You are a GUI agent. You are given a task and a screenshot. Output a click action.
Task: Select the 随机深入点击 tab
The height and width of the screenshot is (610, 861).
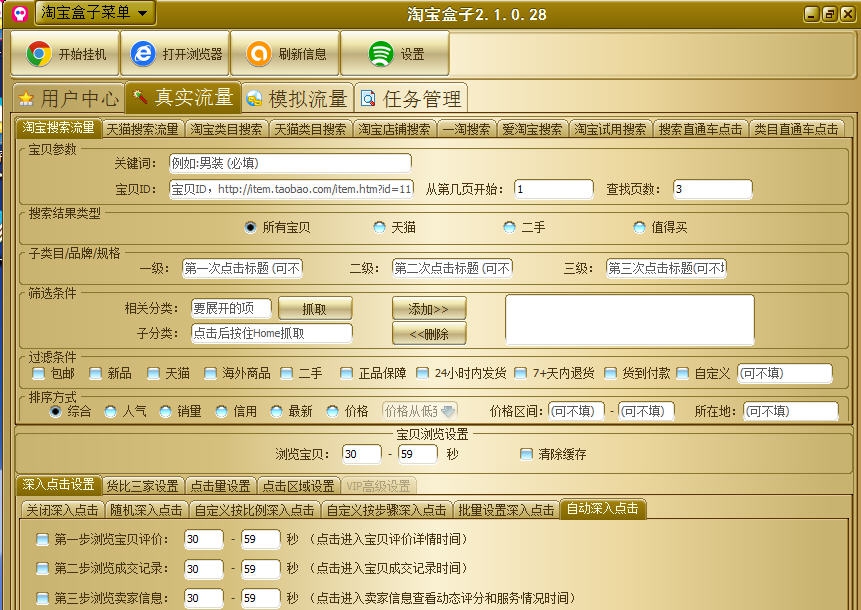coord(146,510)
